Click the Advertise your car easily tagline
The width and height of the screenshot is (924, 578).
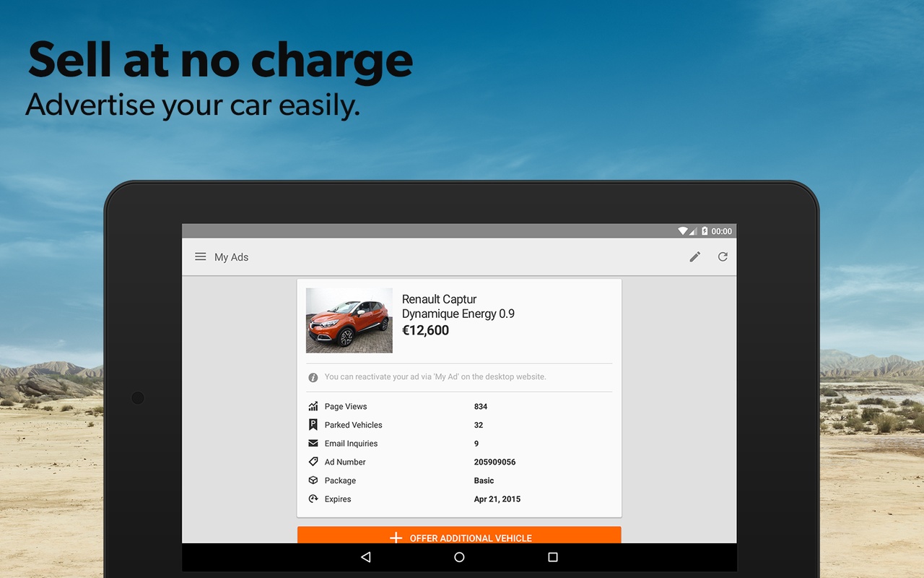point(193,105)
